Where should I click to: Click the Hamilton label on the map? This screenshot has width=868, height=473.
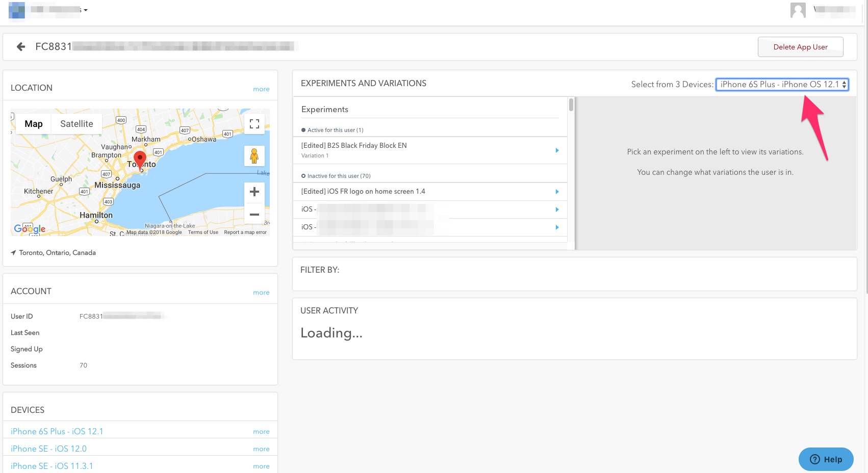tap(96, 215)
